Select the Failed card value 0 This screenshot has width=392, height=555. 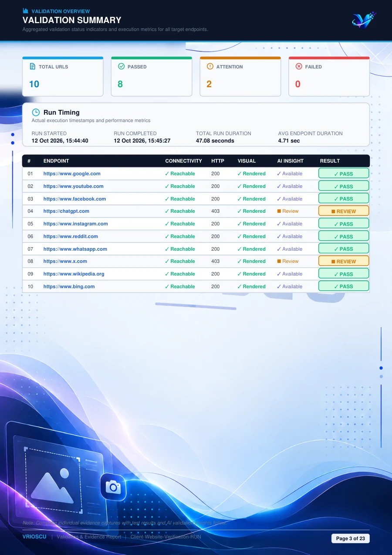[x=298, y=84]
